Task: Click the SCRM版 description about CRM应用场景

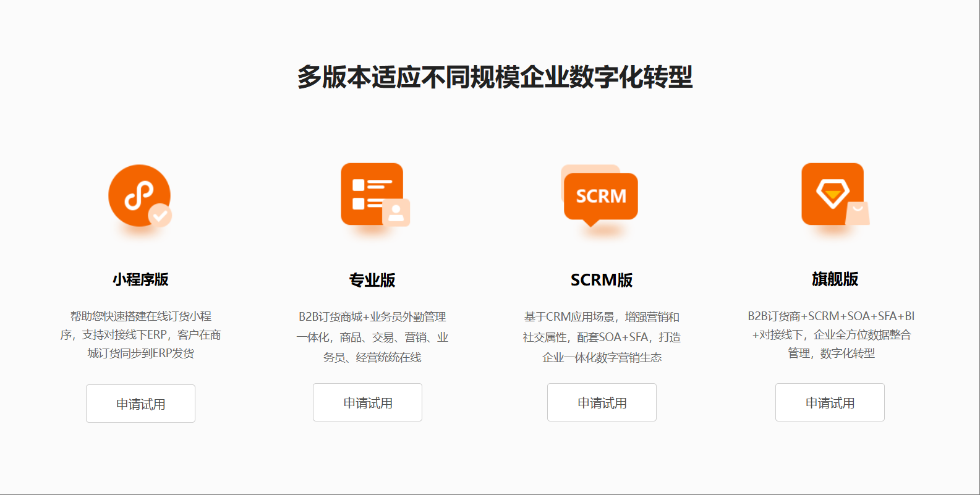Action: (x=602, y=337)
